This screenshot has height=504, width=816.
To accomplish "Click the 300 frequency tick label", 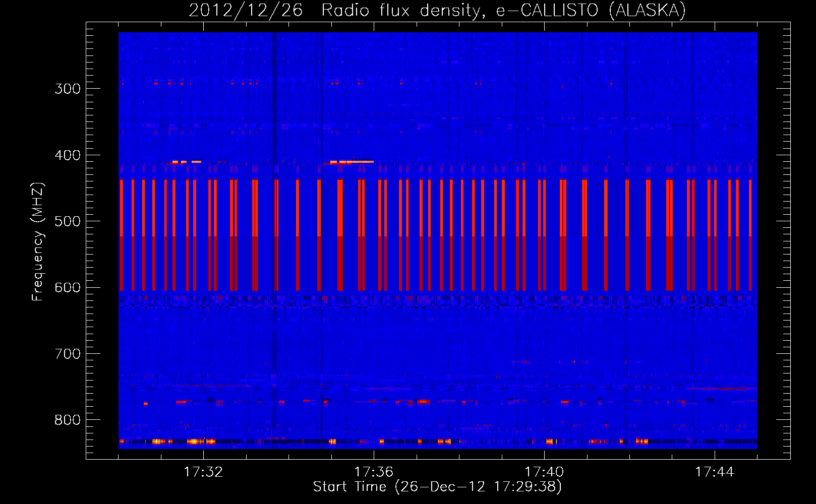I will coord(68,89).
